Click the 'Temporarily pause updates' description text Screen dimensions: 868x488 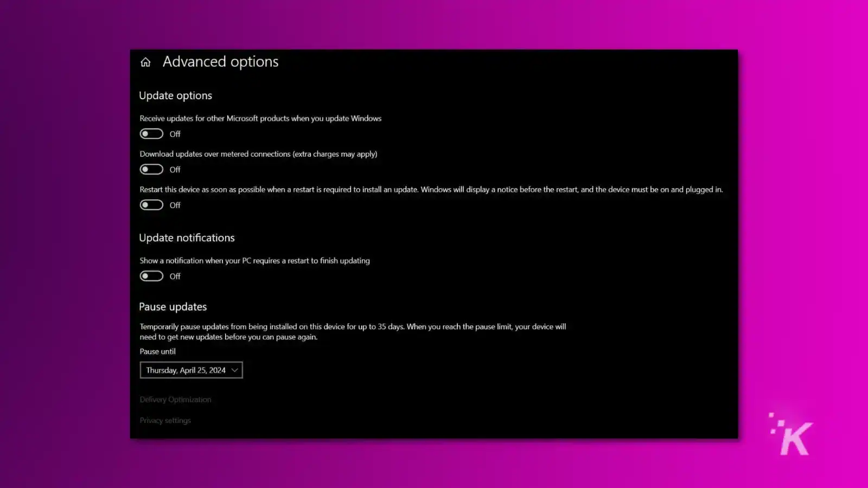353,332
